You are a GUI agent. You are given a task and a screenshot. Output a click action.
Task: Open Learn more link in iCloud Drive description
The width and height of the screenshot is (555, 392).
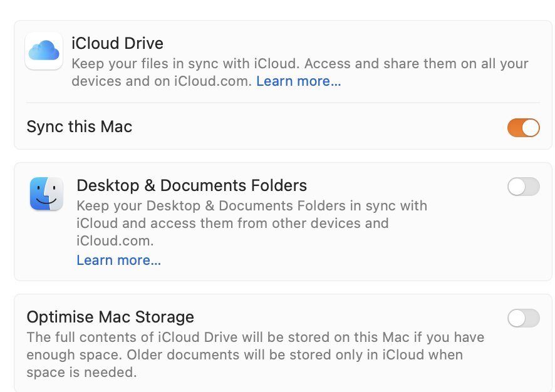tap(299, 81)
